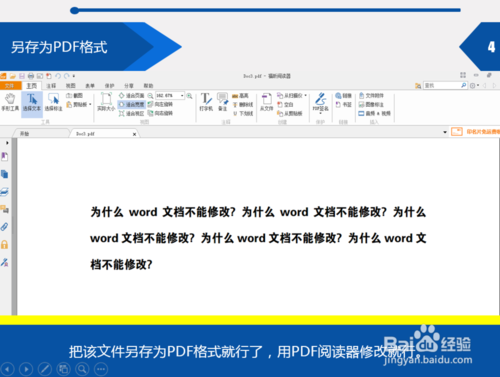Click the Save icon in quick access toolbar
The height and width of the screenshot is (377, 500).
22,76
